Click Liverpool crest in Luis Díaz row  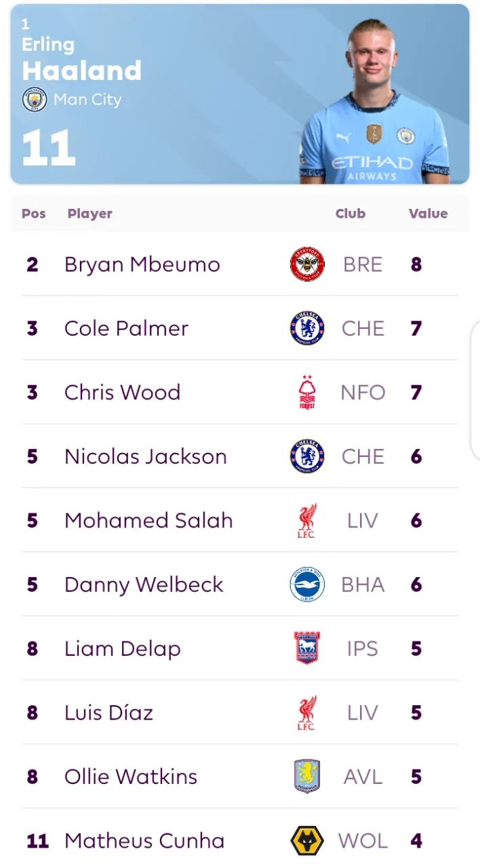[307, 713]
